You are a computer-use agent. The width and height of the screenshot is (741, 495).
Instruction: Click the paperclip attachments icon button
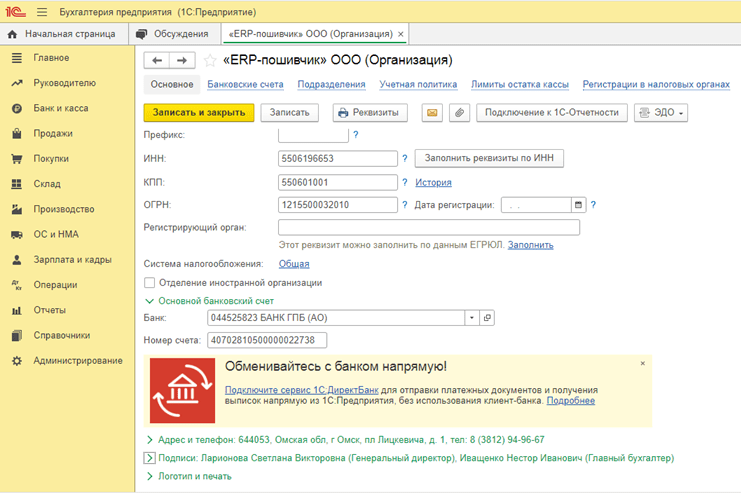click(x=459, y=113)
